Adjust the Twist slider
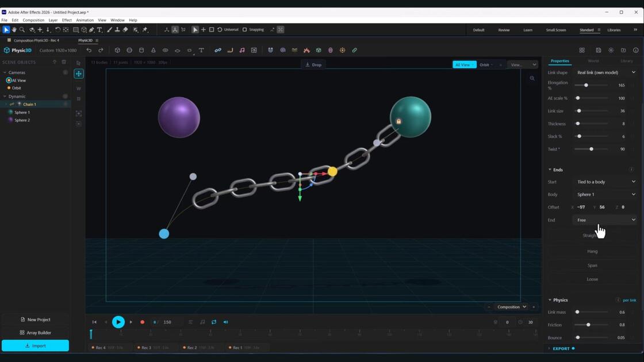This screenshot has height=362, width=644. [592, 149]
